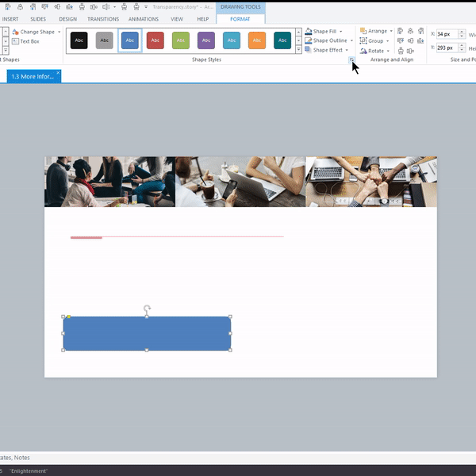Apply the green shape style swatch

(181, 40)
